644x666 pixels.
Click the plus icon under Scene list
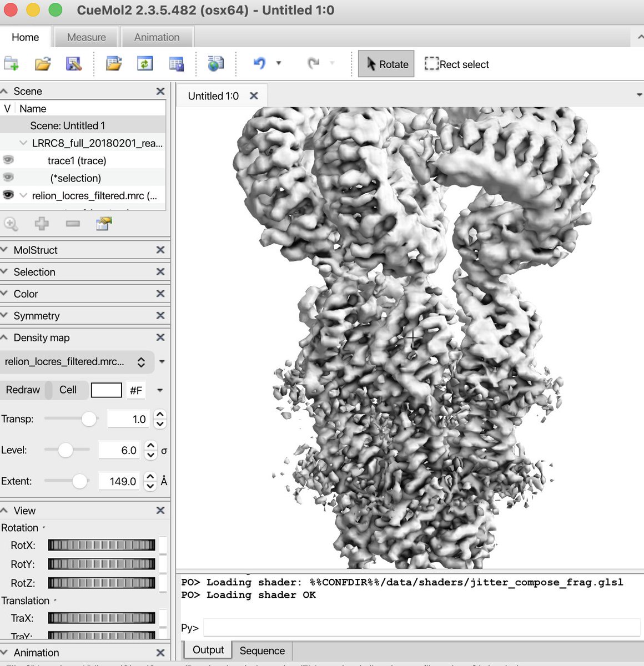point(42,224)
